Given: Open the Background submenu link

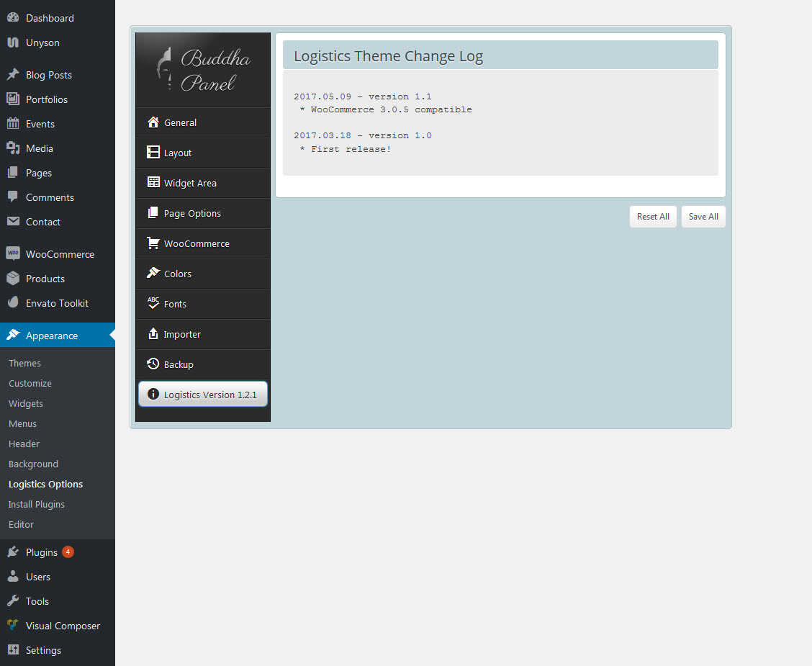Looking at the screenshot, I should (33, 464).
